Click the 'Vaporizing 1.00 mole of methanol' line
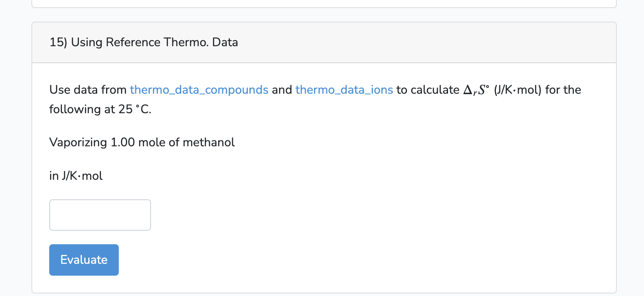Viewport: 644px width, 296px height. tap(142, 142)
